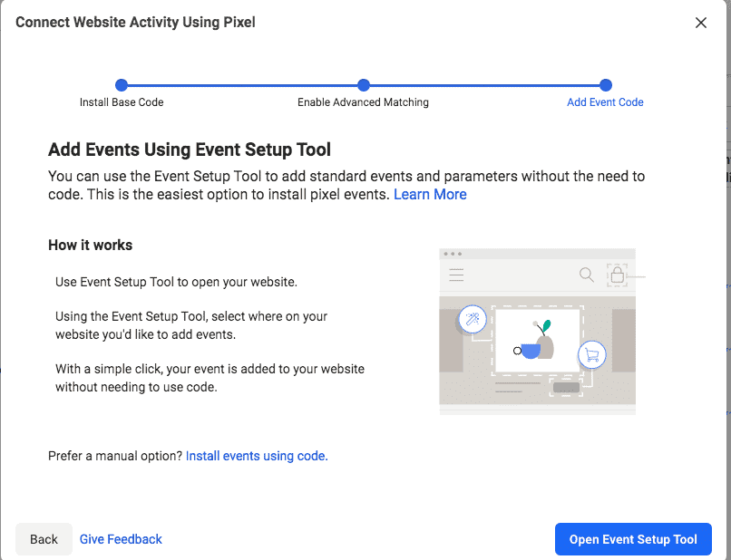Image resolution: width=731 pixels, height=560 pixels.
Task: Go to the Install Base Code label
Action: (x=122, y=102)
